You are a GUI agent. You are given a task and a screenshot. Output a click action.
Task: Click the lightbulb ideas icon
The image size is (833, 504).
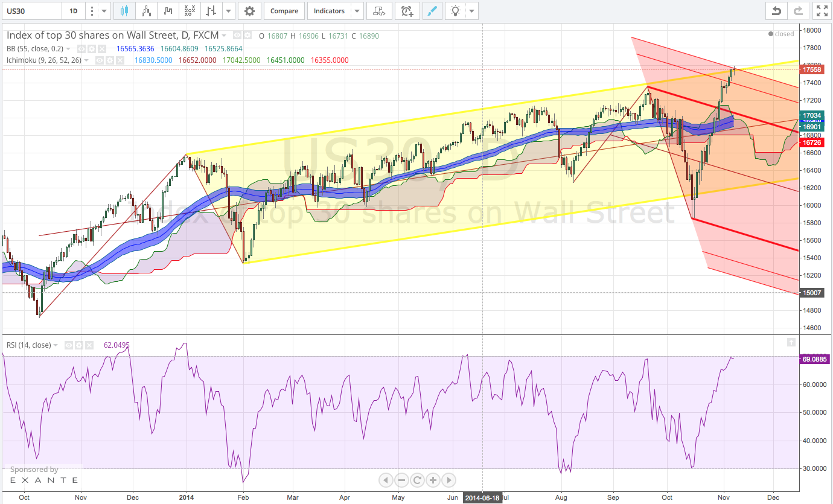tap(456, 11)
